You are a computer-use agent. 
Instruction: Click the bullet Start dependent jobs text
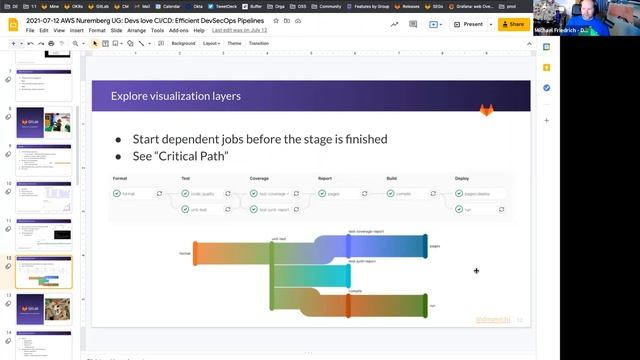click(x=260, y=139)
